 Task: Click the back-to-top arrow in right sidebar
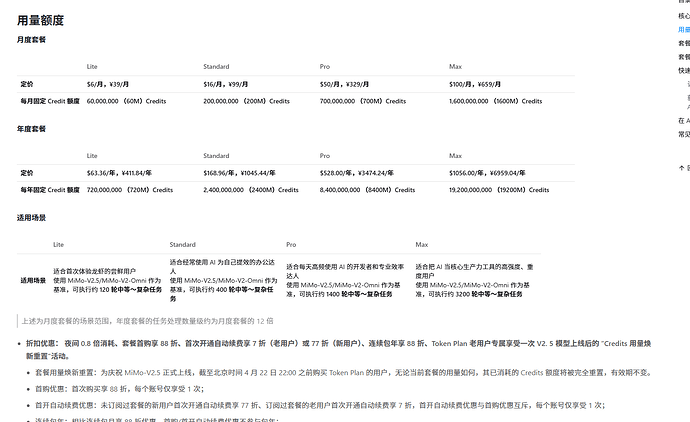click(682, 168)
